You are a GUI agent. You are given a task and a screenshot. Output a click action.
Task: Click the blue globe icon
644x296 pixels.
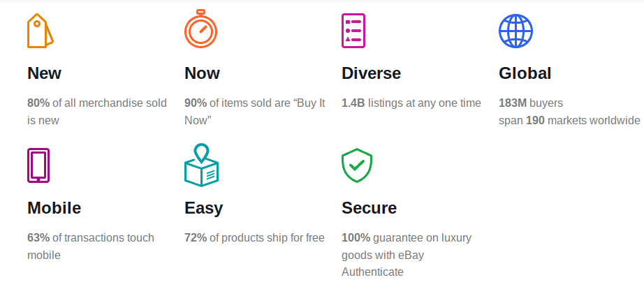tap(516, 31)
